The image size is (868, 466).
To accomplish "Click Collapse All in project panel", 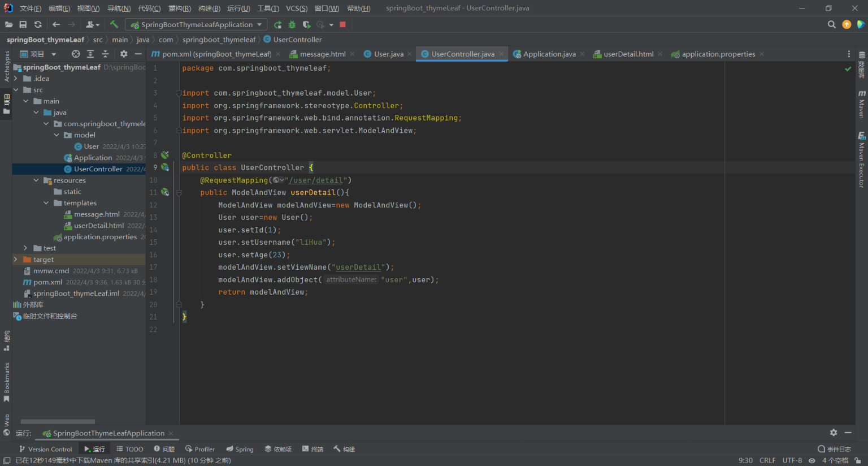I will click(x=105, y=54).
